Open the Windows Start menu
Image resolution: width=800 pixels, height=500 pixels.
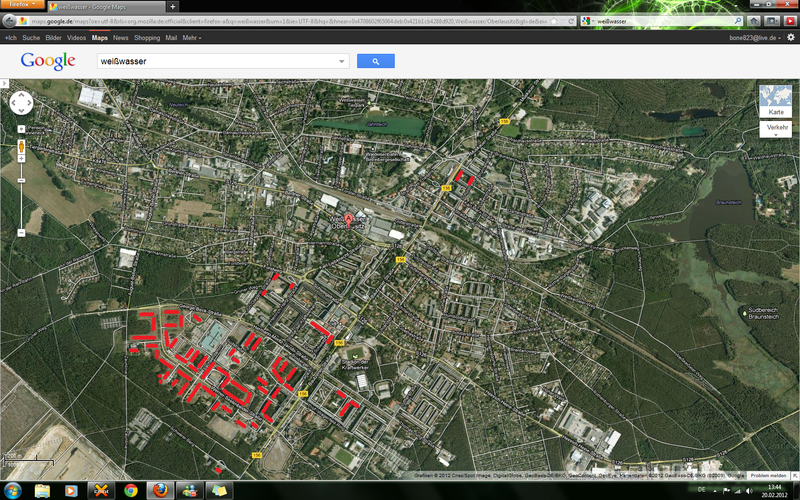click(12, 491)
